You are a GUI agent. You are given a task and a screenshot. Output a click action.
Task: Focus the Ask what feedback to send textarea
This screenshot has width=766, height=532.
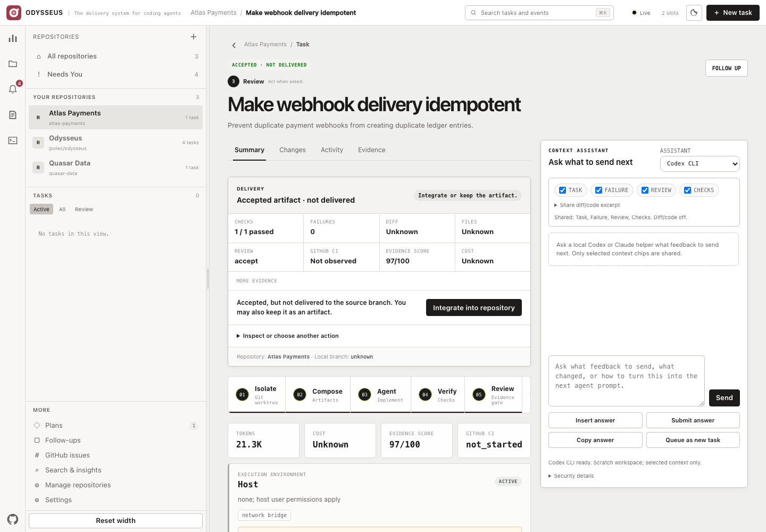(x=627, y=381)
